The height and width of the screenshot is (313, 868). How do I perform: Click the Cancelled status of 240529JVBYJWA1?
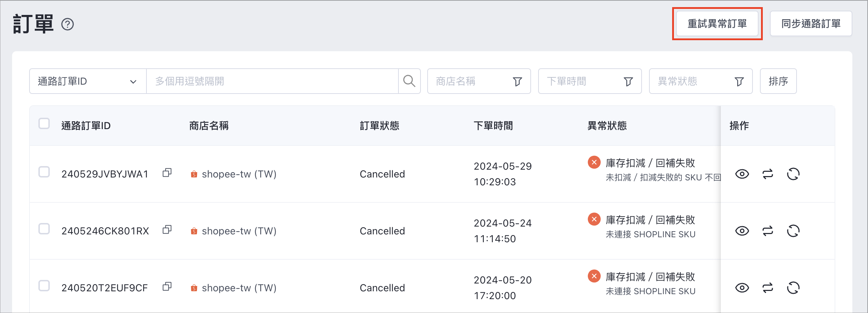point(382,174)
